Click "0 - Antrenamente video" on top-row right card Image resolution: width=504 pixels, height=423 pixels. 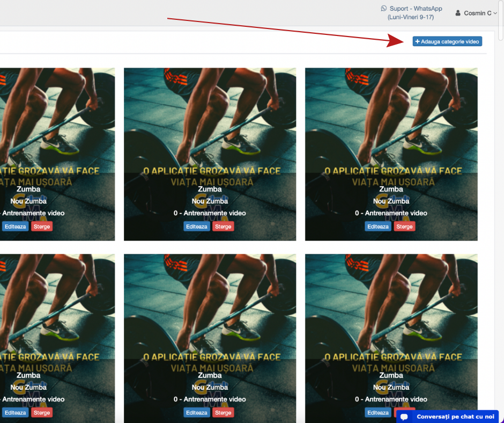pyautogui.click(x=391, y=213)
